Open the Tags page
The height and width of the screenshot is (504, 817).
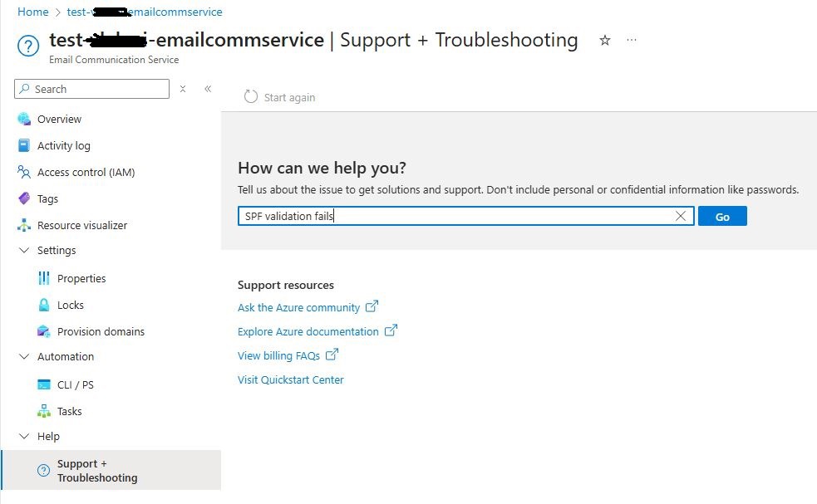48,198
